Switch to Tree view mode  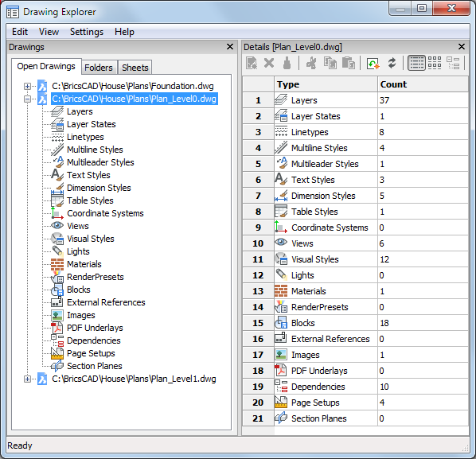click(x=453, y=63)
